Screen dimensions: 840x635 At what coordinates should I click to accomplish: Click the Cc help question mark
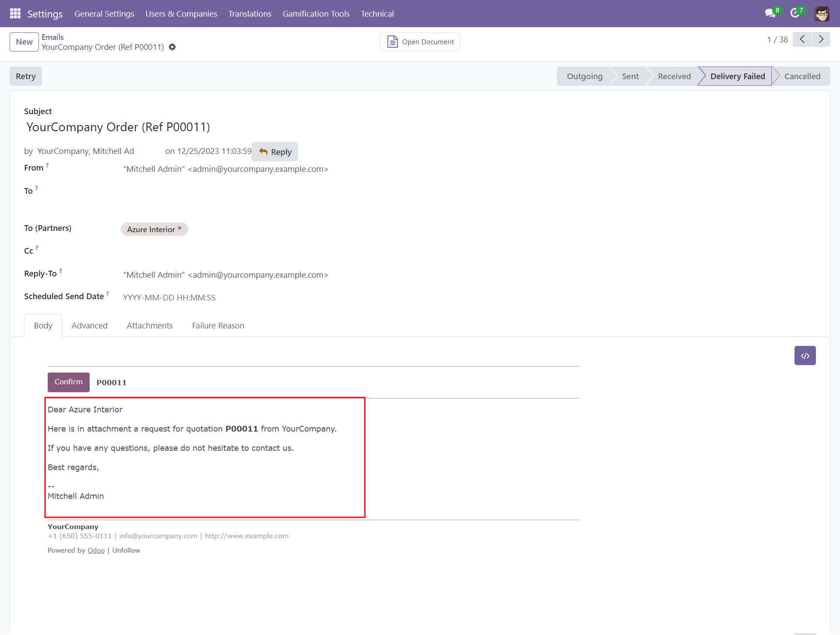point(37,248)
